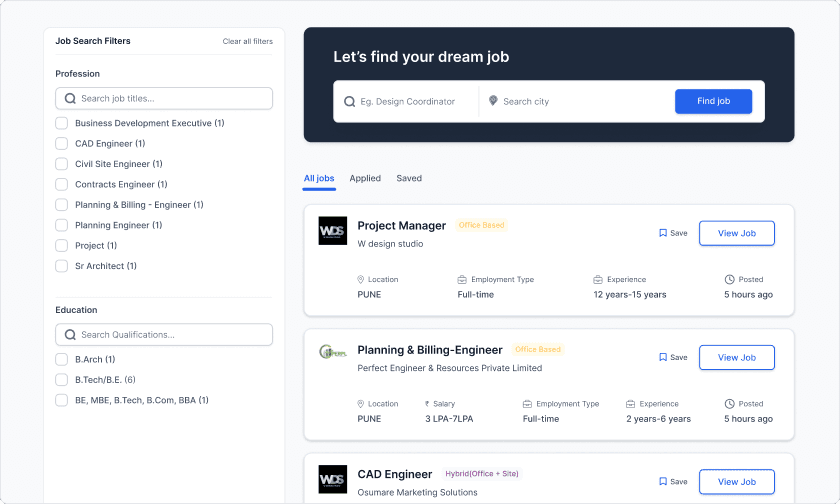
Task: Click Perfect Engineer & Resources Private Limited text
Action: click(x=449, y=368)
